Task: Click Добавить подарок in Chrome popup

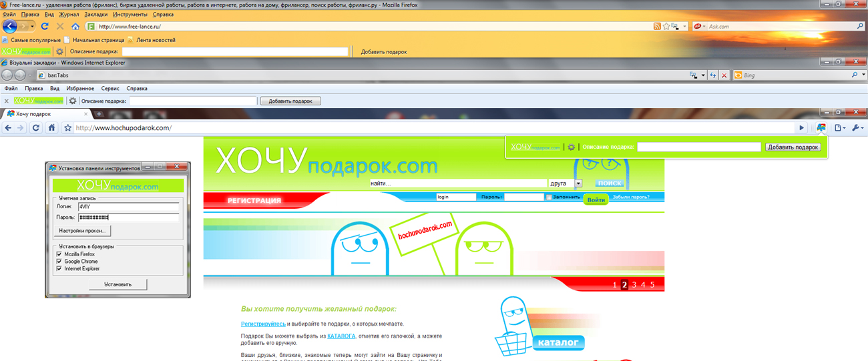Action: (x=793, y=147)
